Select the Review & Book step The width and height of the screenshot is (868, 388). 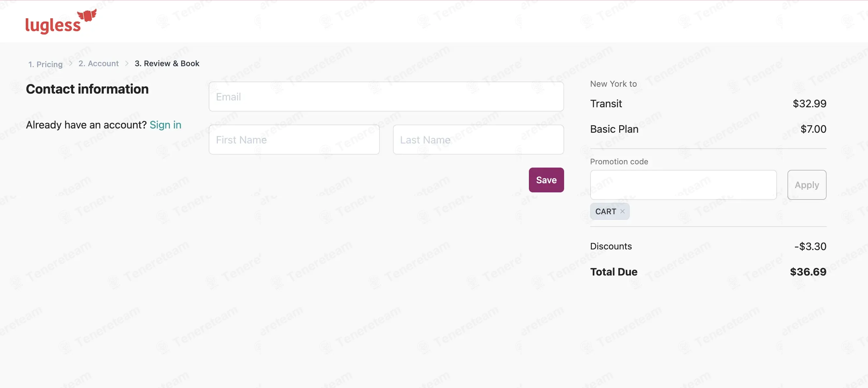167,63
